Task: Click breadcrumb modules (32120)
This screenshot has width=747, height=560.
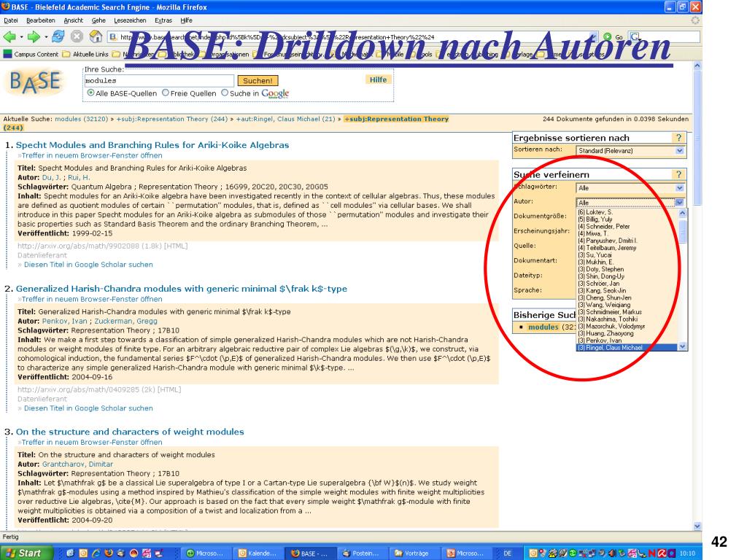Action: tap(82, 119)
